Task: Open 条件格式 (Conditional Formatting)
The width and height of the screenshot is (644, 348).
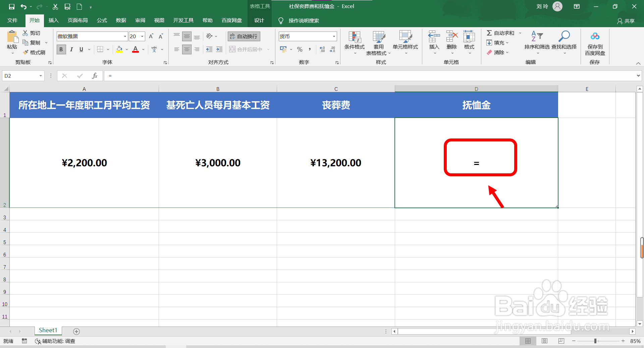Action: pyautogui.click(x=354, y=43)
